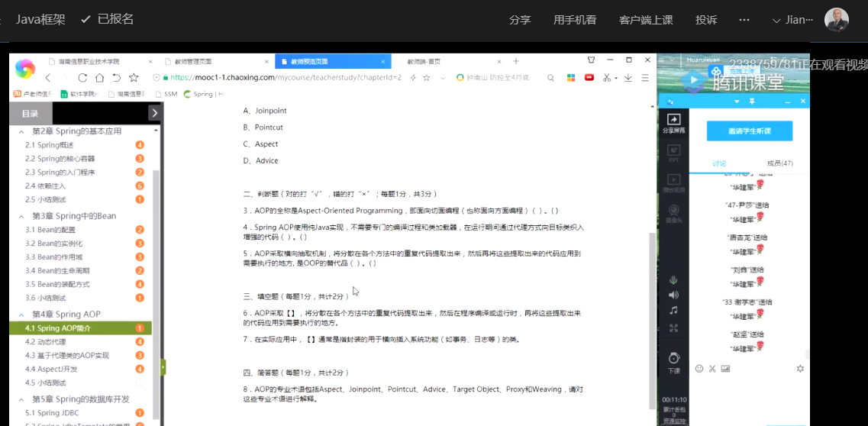Click the PPT icon in Tencent panel
The image size is (868, 426).
673,153
